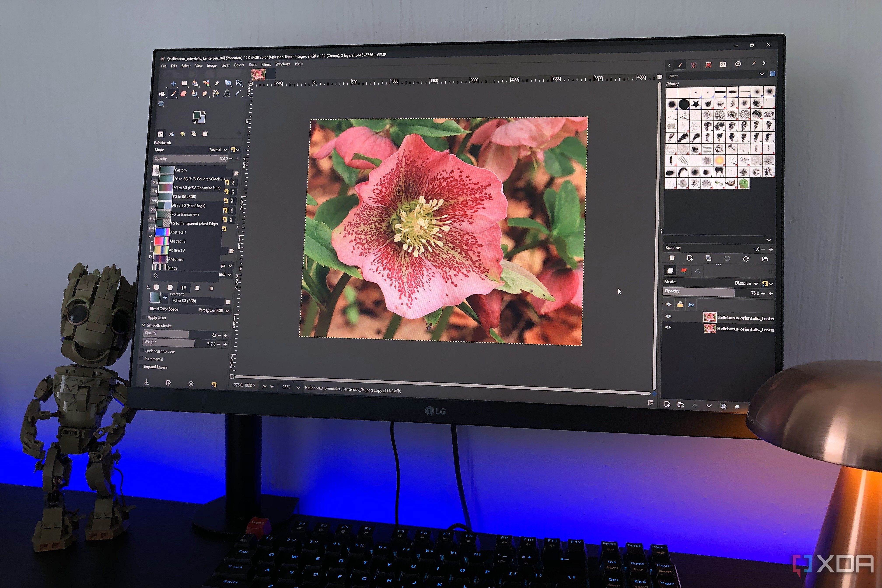Screen dimensions: 882x588
Task: Pick the FG to Transparent gradient
Action: click(x=185, y=215)
